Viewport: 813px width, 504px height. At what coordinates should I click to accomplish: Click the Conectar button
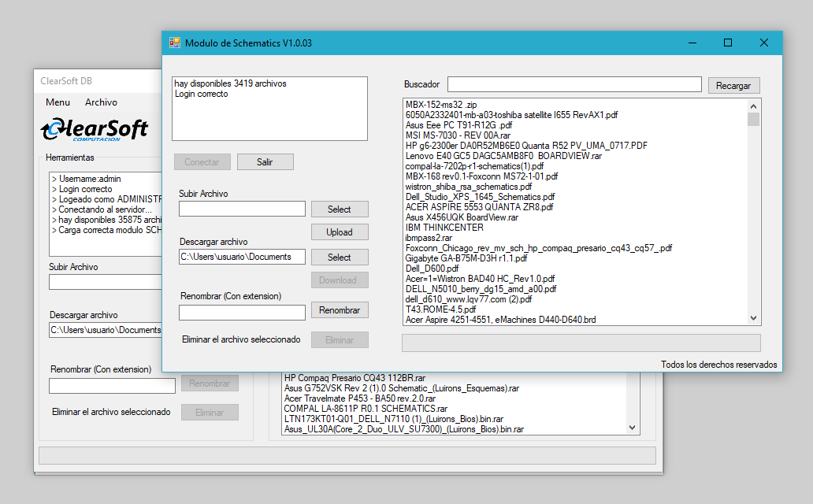[x=202, y=161]
